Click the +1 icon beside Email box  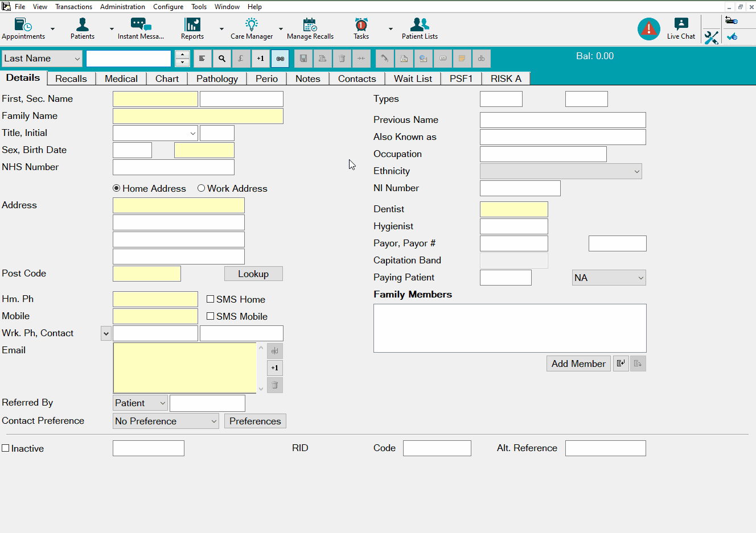(275, 368)
